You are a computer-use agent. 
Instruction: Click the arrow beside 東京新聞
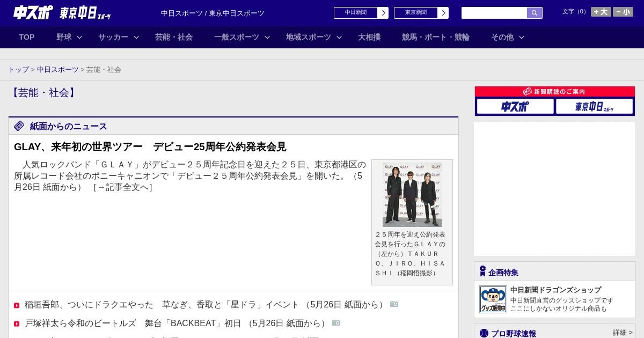tap(443, 13)
